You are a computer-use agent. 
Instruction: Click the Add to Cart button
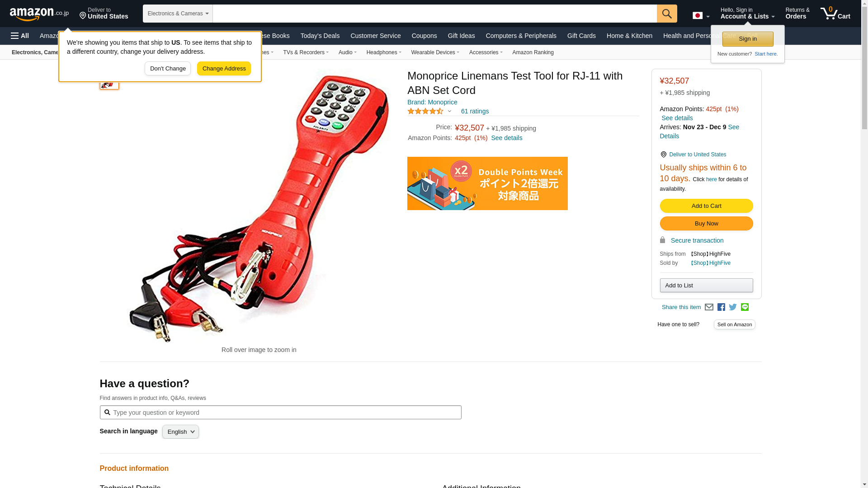click(706, 206)
